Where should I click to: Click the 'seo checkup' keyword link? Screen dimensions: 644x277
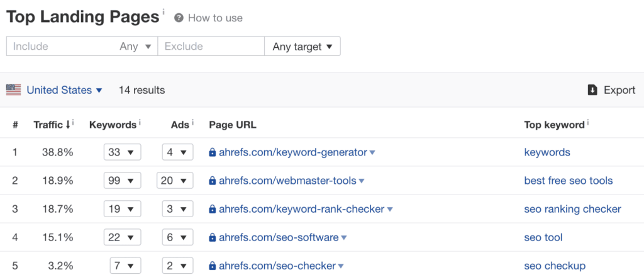(x=555, y=266)
